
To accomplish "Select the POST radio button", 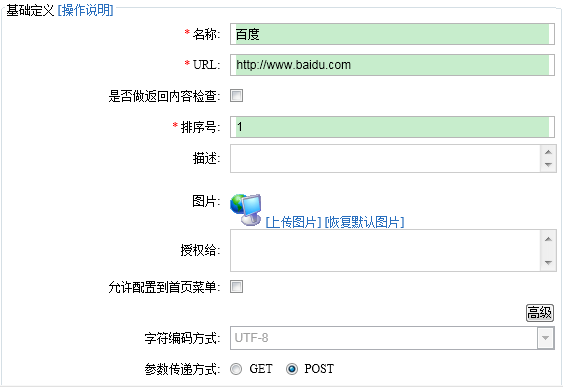I will (x=292, y=369).
